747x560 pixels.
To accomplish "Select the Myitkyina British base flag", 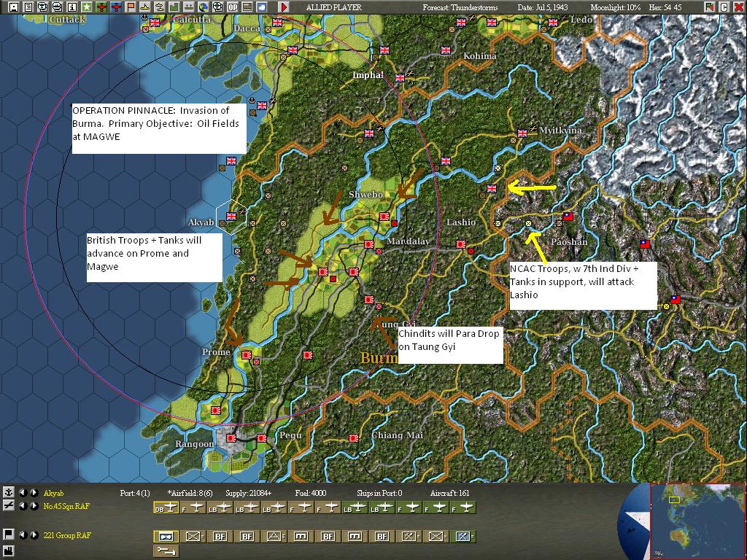I will 522,133.
